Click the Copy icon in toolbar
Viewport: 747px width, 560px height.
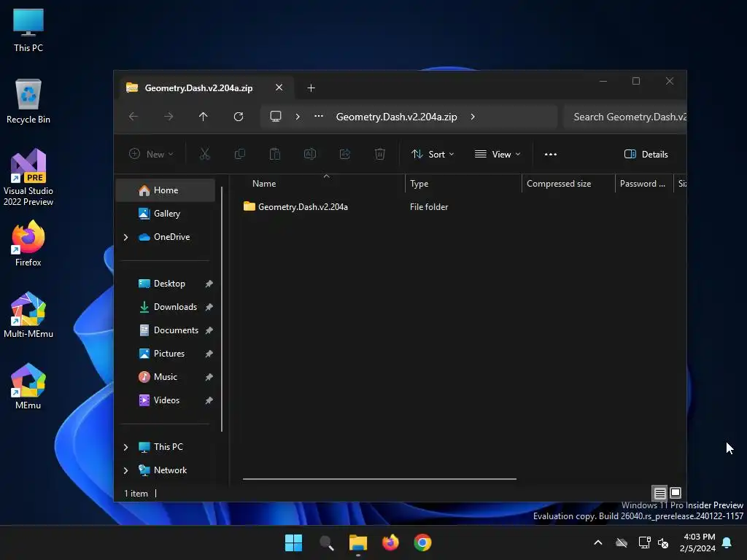coord(239,154)
